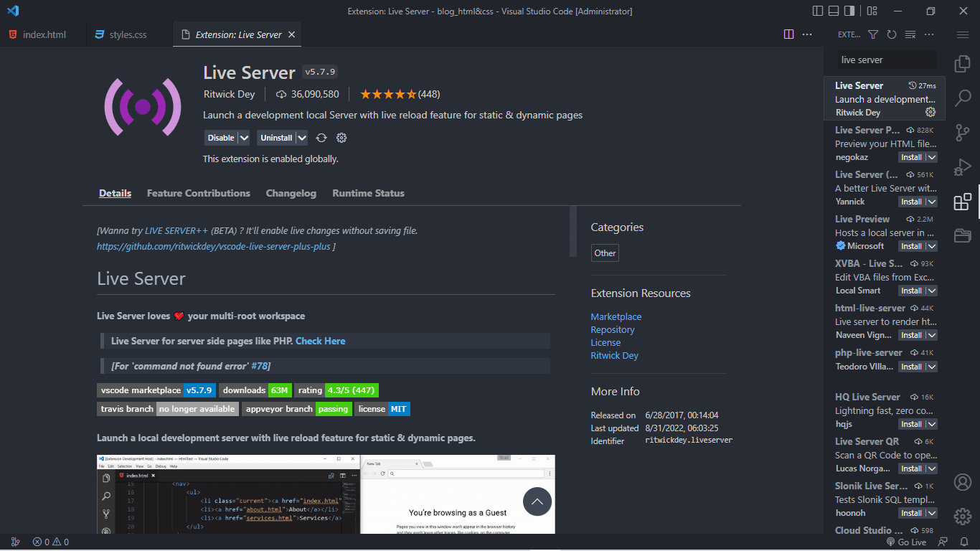Open the Marketplace resource link
The height and width of the screenshot is (551, 980).
[616, 316]
